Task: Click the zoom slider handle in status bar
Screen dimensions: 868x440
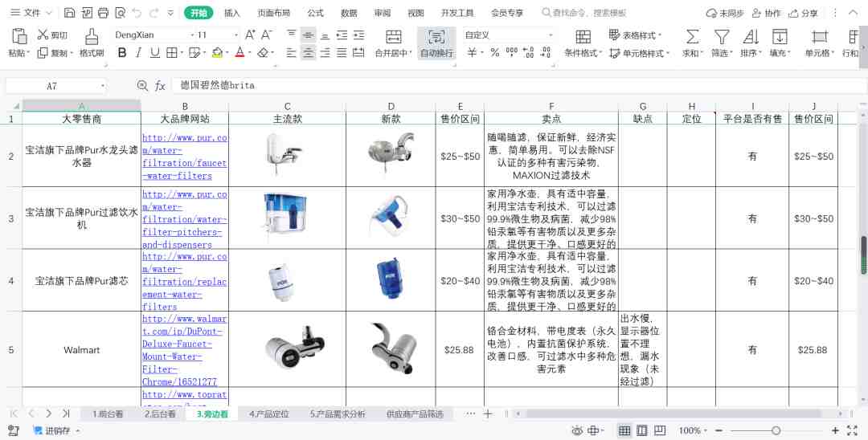Action: click(x=776, y=431)
